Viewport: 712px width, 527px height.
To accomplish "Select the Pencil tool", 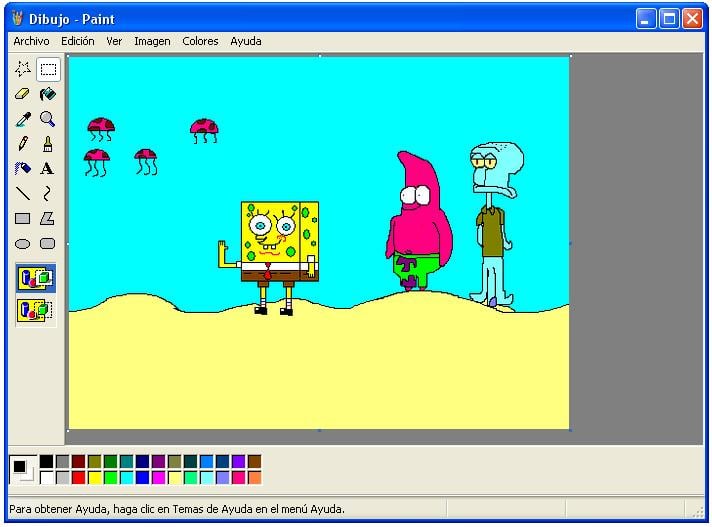I will click(x=23, y=144).
